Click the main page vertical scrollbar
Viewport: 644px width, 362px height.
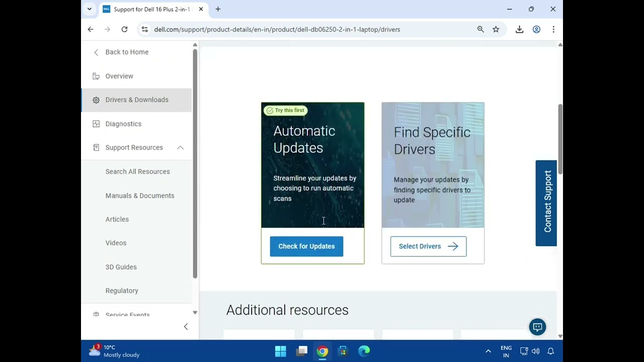tap(560, 139)
